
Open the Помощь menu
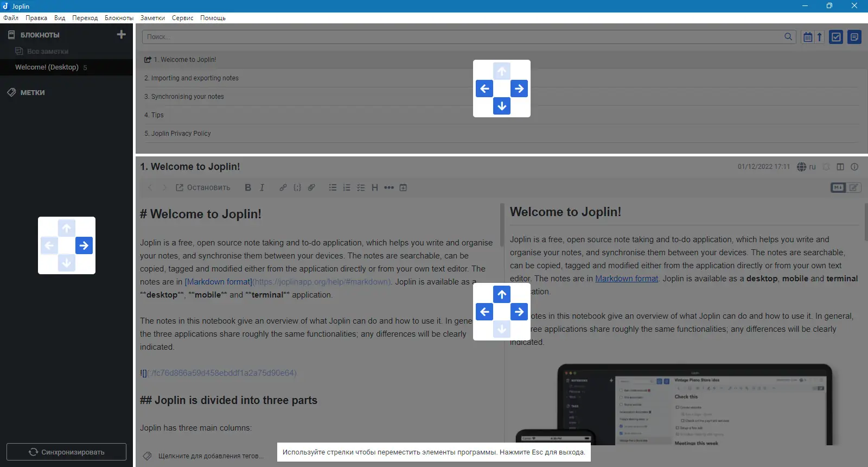(213, 18)
